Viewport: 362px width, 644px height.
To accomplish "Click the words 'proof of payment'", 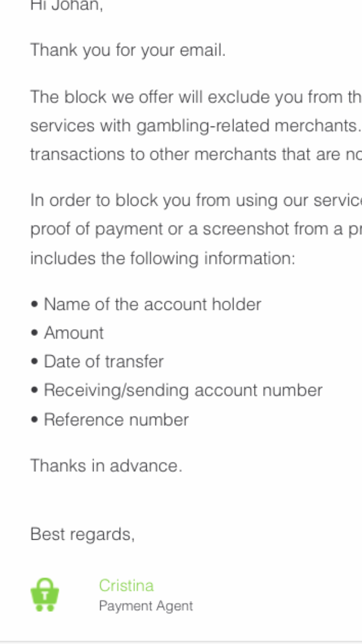I will point(97,229).
